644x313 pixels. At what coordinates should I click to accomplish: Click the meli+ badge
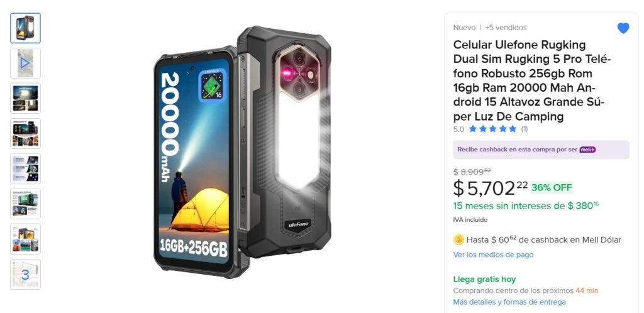[587, 150]
